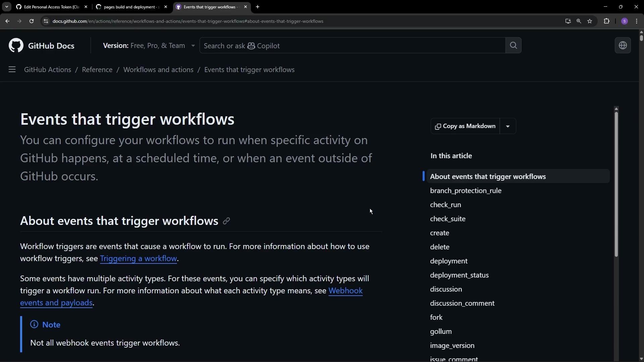This screenshot has height=362, width=644.
Task: Click Events that trigger workflows breadcrumb
Action: (x=249, y=70)
